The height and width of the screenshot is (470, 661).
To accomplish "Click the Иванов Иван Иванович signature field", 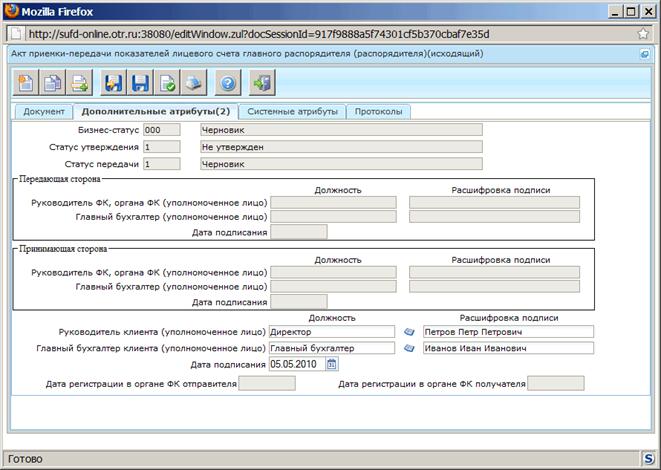I will [x=508, y=348].
